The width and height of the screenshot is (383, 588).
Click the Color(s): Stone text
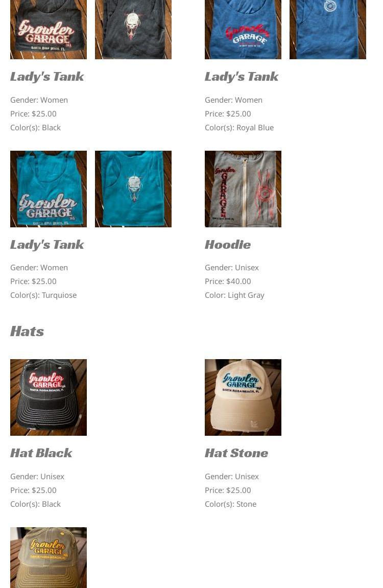(x=230, y=504)
